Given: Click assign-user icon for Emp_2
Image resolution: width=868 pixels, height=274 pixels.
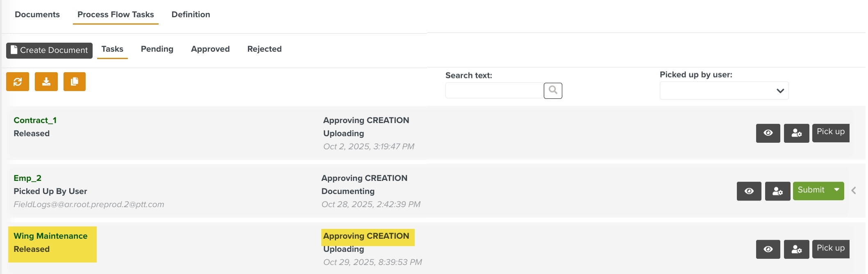Looking at the screenshot, I should (777, 191).
